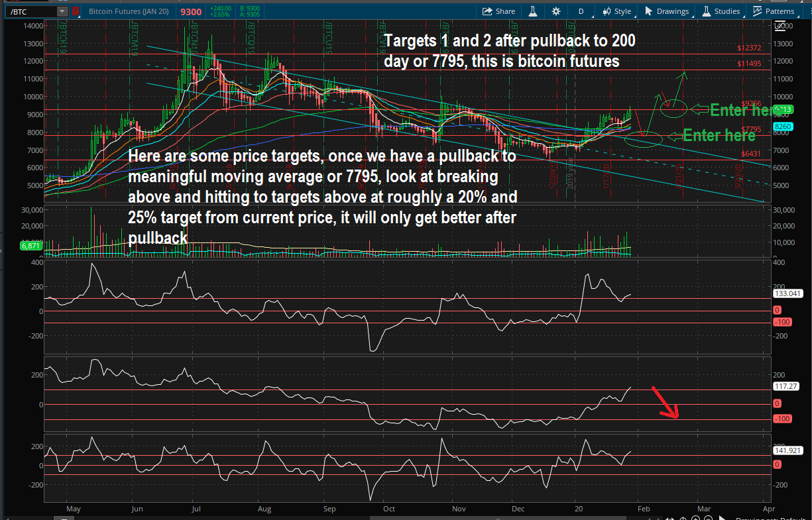Click the Apr label on the time axis
This screenshot has width=812, height=520.
coord(769,509)
